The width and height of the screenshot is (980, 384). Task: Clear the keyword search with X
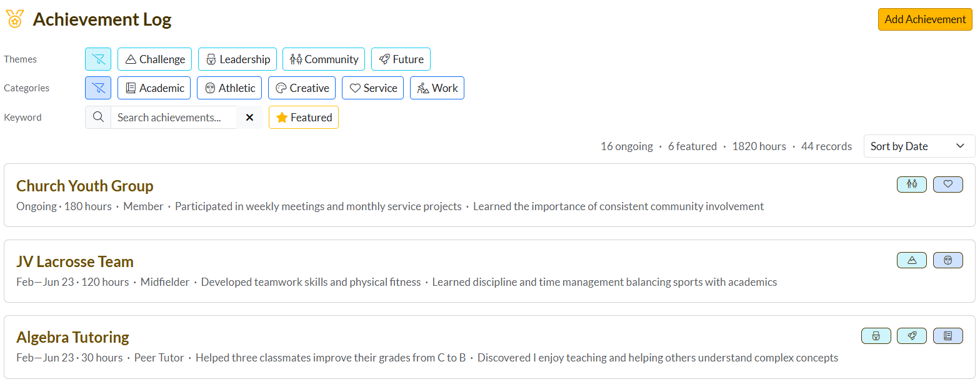click(x=249, y=118)
